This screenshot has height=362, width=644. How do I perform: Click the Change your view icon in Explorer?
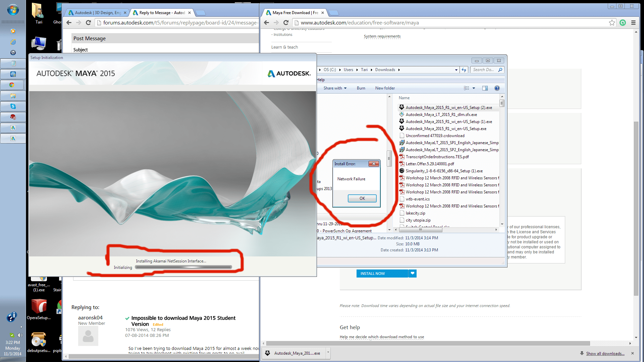pos(467,88)
